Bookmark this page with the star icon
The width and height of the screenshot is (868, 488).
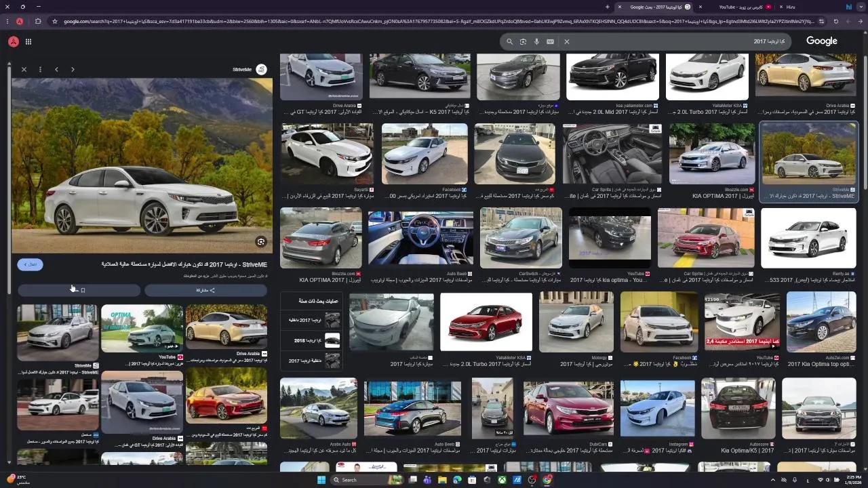point(54,21)
